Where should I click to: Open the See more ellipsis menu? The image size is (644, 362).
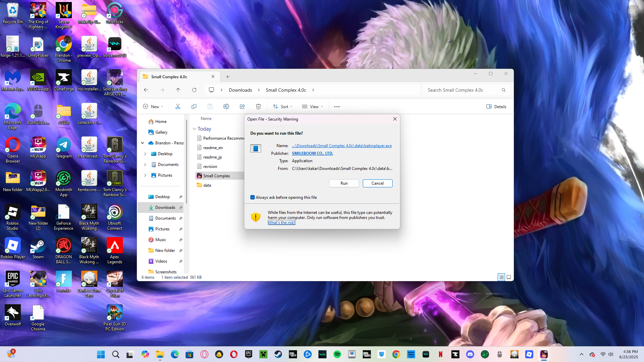[x=337, y=106]
